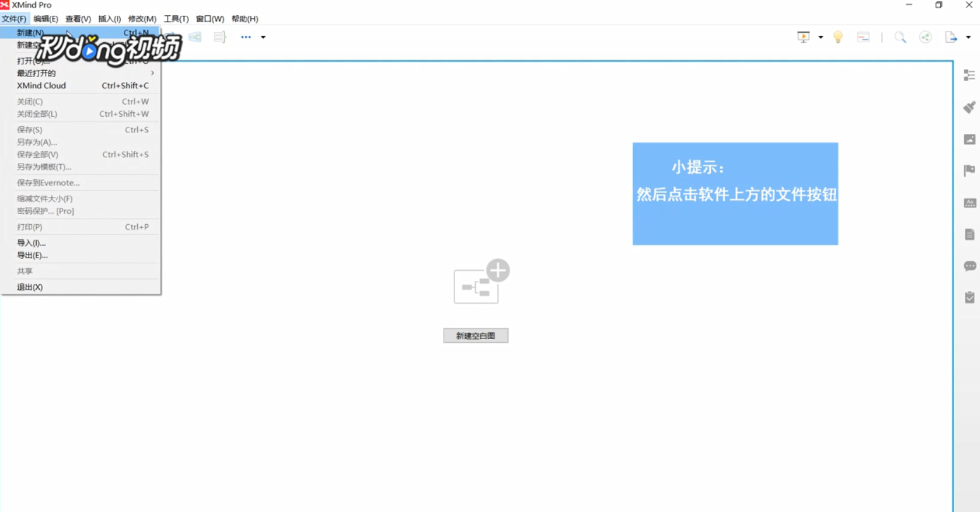This screenshot has width=980, height=512.
Task: Choose 另存为模板(T)... menu entry
Action: (x=80, y=167)
